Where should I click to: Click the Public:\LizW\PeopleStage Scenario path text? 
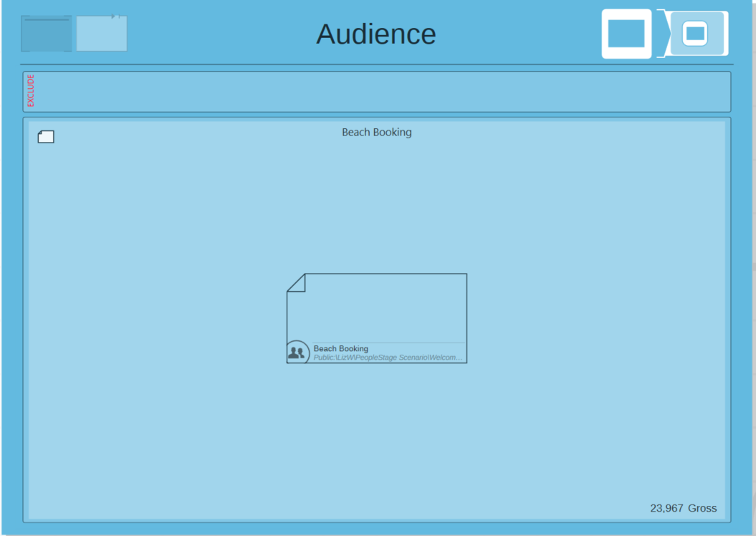click(388, 358)
